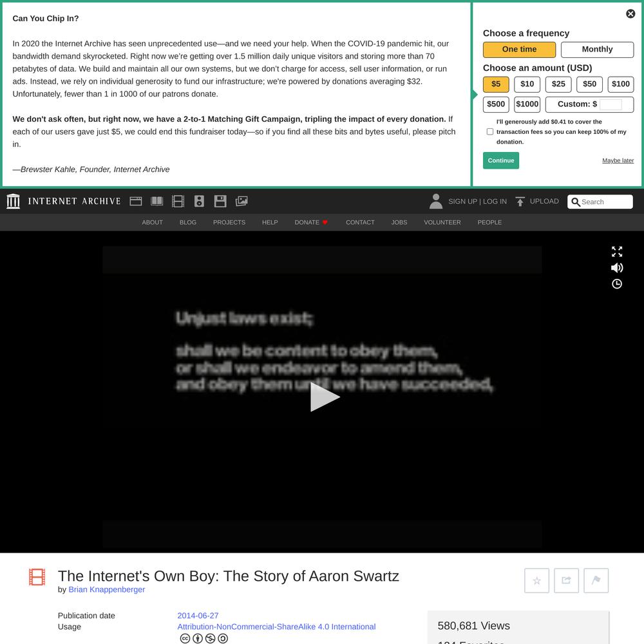Open the ABOUT menu item
644x644 pixels.
tap(153, 222)
